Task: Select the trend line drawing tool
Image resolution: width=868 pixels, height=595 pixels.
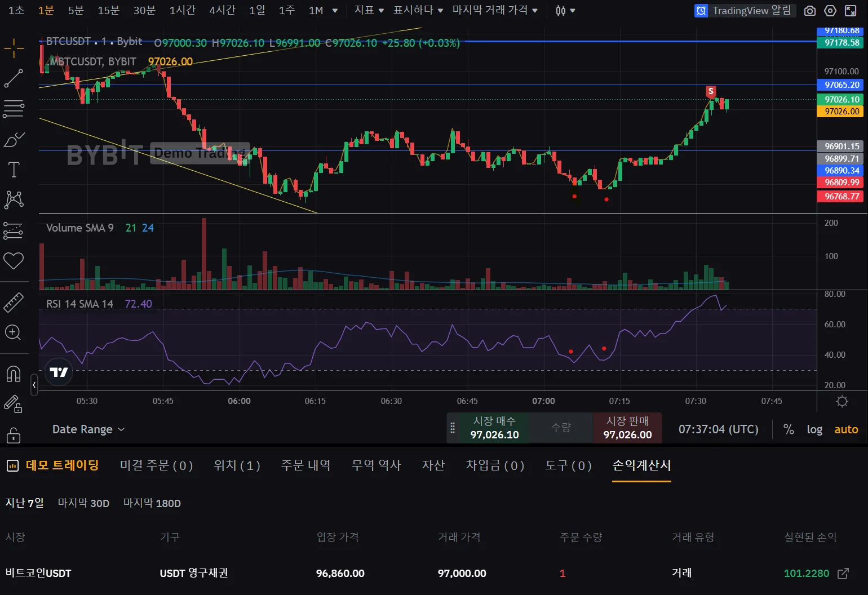Action: [14, 78]
